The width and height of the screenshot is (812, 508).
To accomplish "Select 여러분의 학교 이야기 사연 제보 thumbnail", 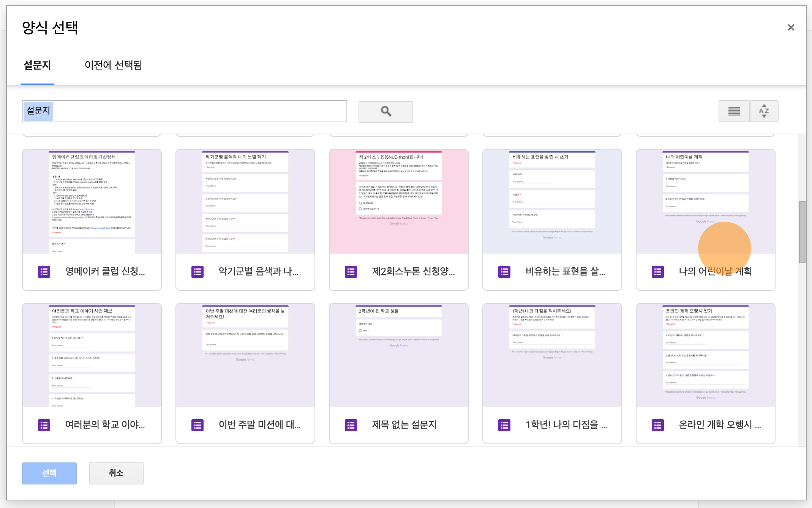I will point(92,355).
